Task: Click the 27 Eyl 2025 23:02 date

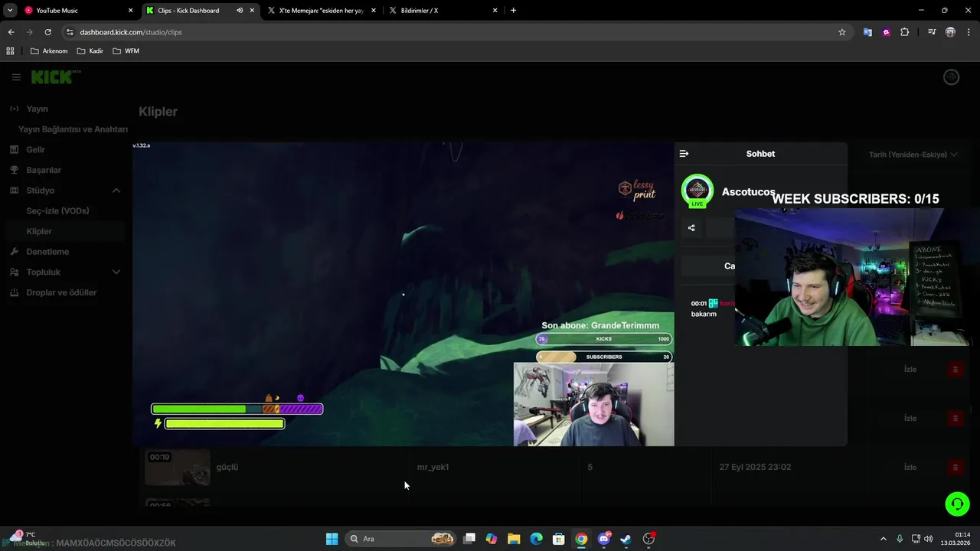Action: click(x=755, y=467)
